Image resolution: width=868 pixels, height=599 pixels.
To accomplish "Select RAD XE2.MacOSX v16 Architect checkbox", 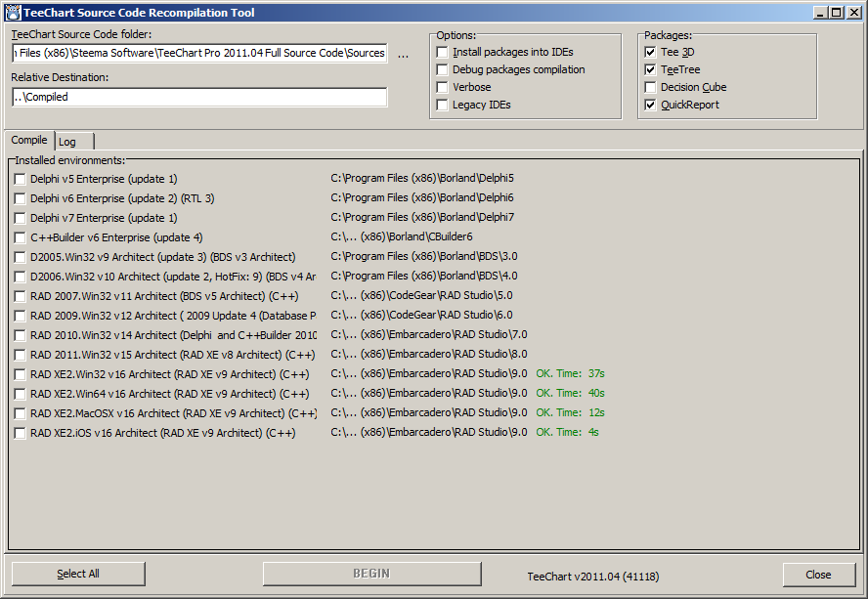I will click(20, 413).
